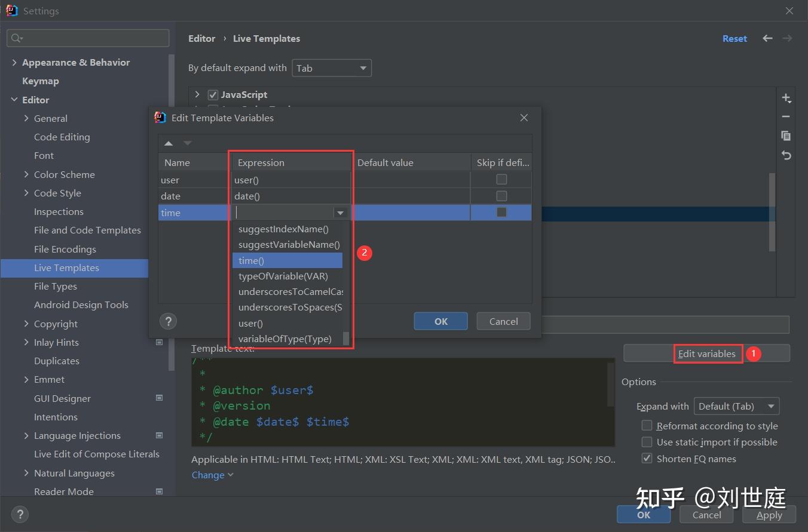Click the settings search field
The height and width of the screenshot is (532, 808).
coord(88,38)
